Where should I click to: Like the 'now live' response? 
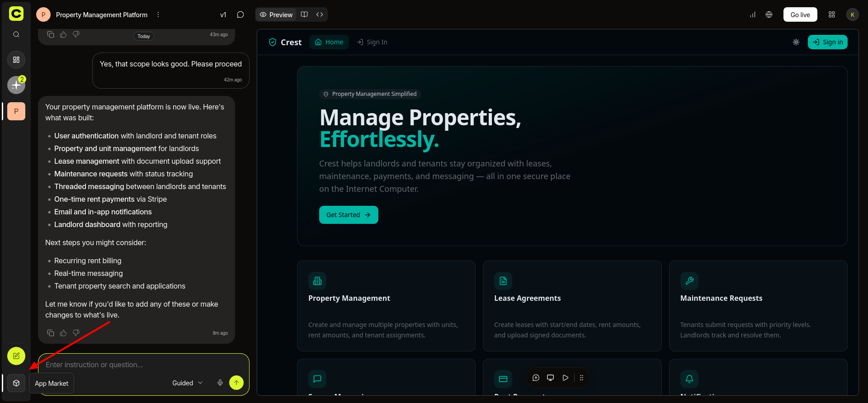(63, 333)
